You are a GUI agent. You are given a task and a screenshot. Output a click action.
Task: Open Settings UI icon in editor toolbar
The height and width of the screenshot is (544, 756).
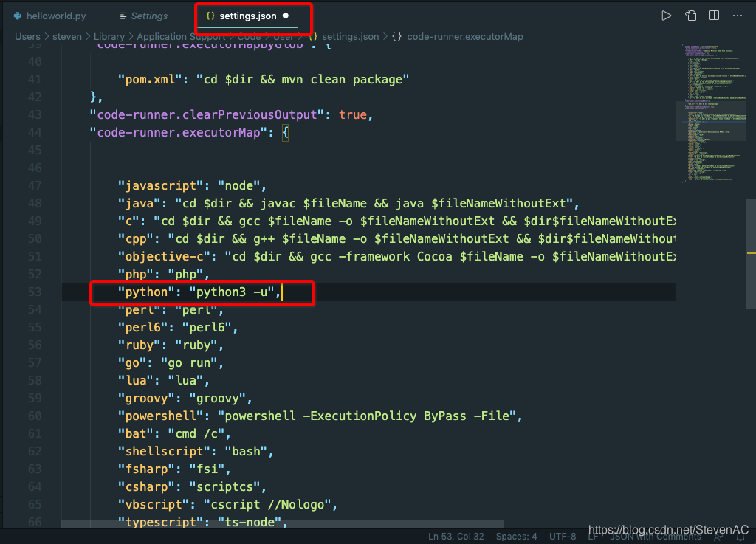click(690, 16)
